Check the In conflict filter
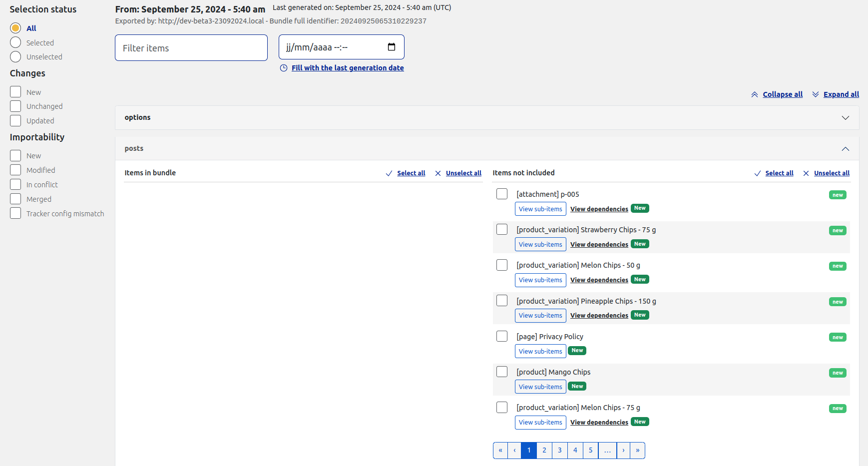This screenshot has width=868, height=466. [15, 184]
